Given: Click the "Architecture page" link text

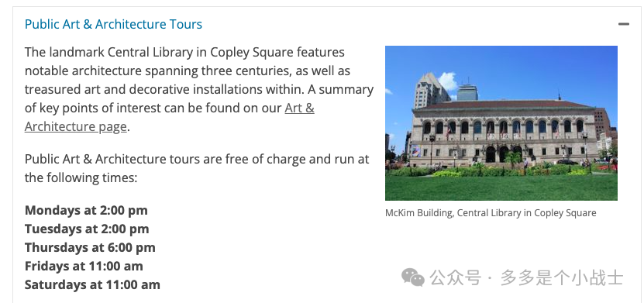Looking at the screenshot, I should coord(76,126).
